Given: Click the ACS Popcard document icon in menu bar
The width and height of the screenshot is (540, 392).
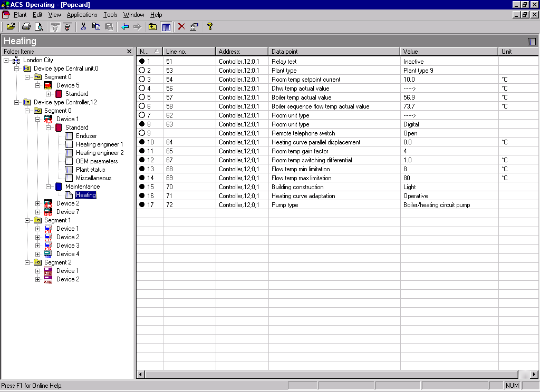Looking at the screenshot, I should (6, 15).
